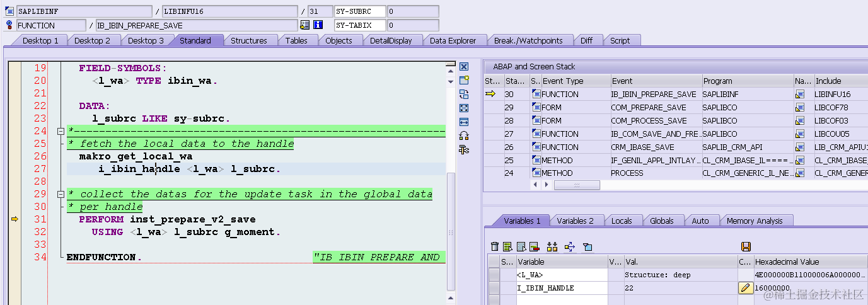Open the Data Explorer tab

[x=453, y=40]
